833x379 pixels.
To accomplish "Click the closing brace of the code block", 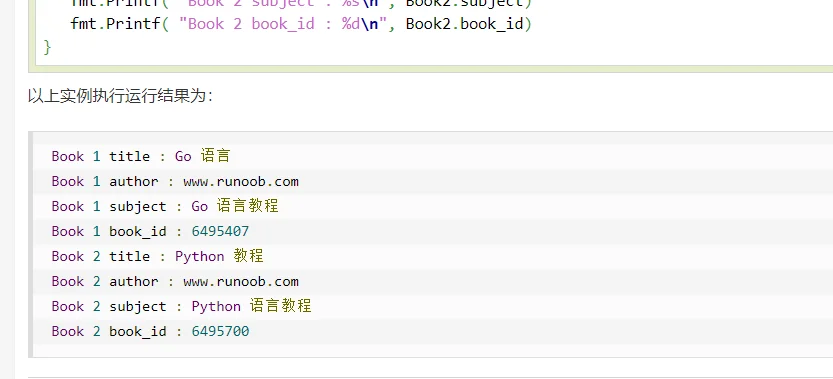I will pyautogui.click(x=47, y=47).
